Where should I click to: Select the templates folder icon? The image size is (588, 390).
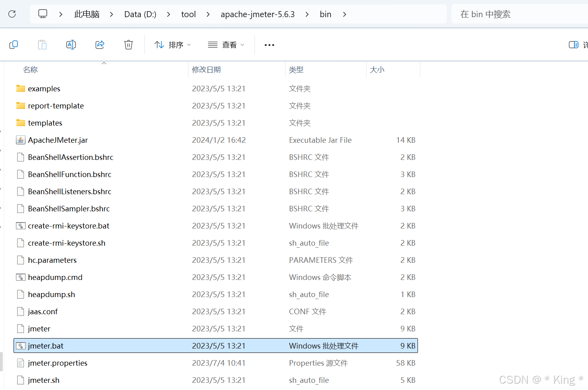[x=21, y=123]
